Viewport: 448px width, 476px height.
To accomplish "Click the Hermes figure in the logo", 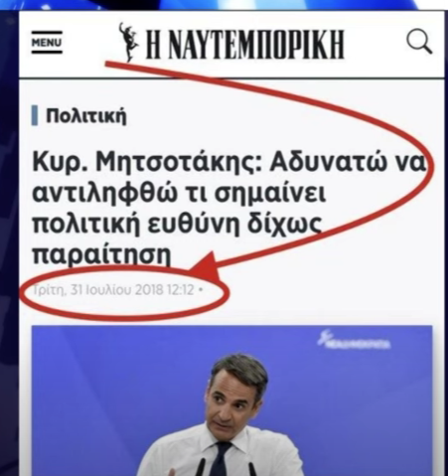I will (x=129, y=42).
